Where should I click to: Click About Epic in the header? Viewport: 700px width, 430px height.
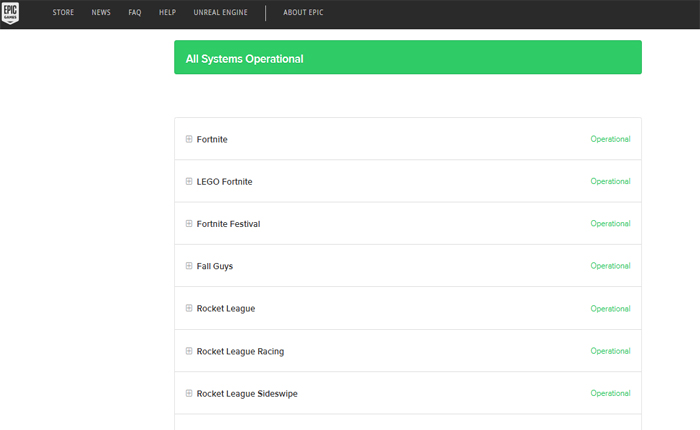pos(303,13)
